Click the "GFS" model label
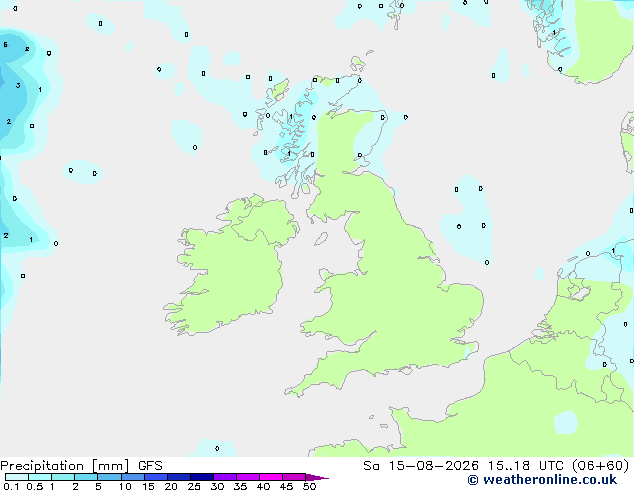This screenshot has height=490, width=634. click(x=150, y=466)
